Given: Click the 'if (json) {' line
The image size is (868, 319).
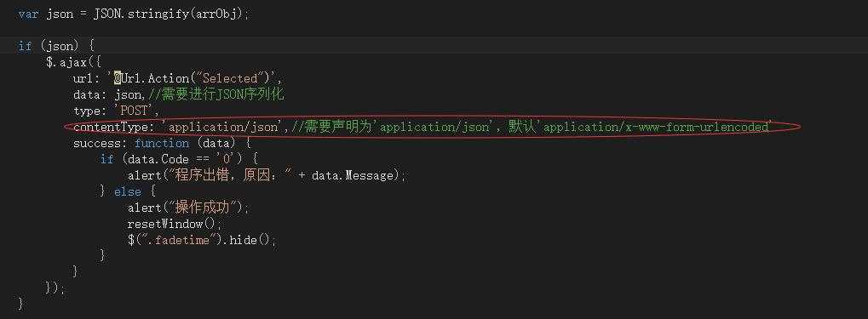Looking at the screenshot, I should pyautogui.click(x=56, y=47).
